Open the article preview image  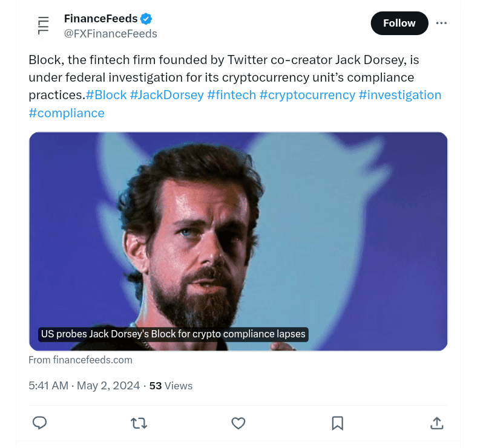(x=238, y=241)
